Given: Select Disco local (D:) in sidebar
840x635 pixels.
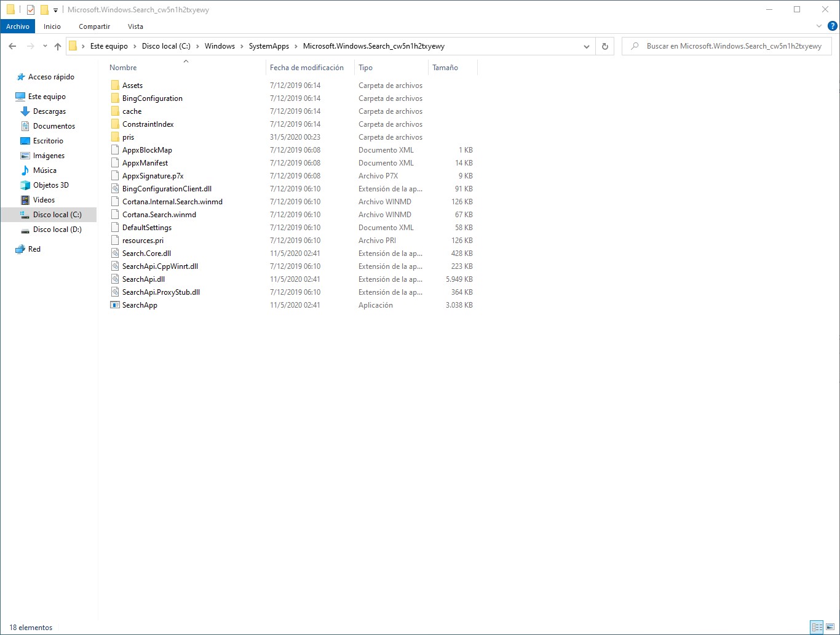Looking at the screenshot, I should [x=57, y=230].
